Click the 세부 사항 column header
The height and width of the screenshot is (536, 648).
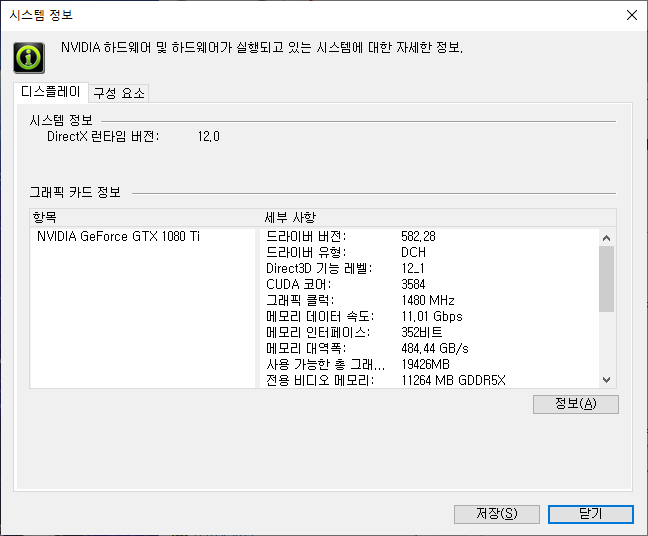(438, 217)
